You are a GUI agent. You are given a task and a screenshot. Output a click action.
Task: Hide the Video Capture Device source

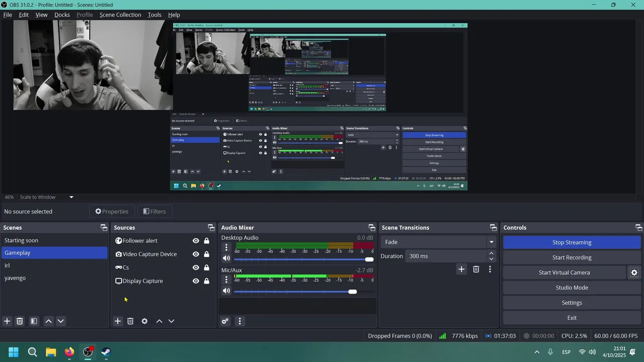coord(196,254)
